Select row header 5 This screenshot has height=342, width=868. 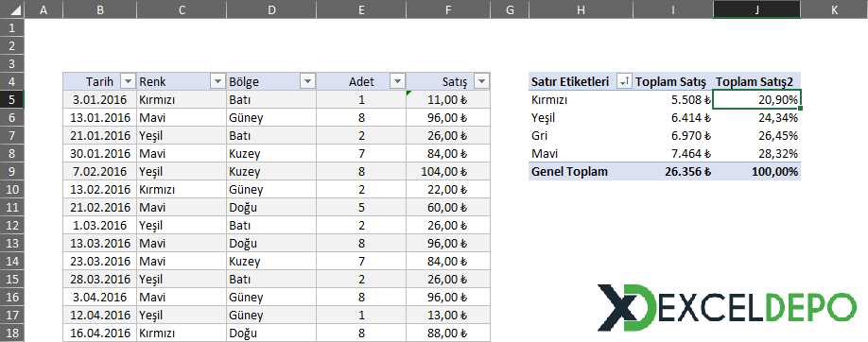point(12,99)
